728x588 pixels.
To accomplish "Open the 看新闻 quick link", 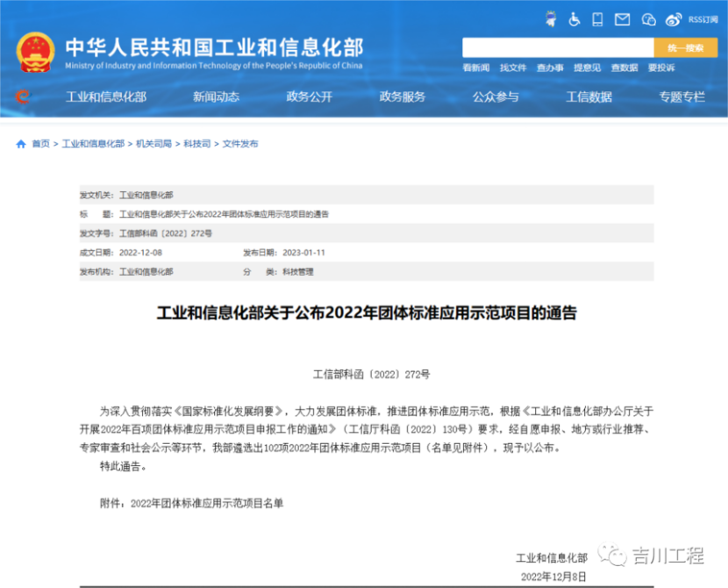I will tap(476, 68).
